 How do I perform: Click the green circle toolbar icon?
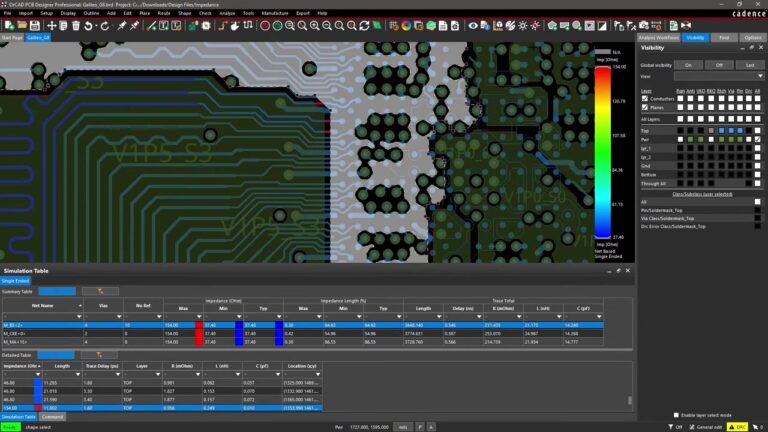tap(277, 25)
